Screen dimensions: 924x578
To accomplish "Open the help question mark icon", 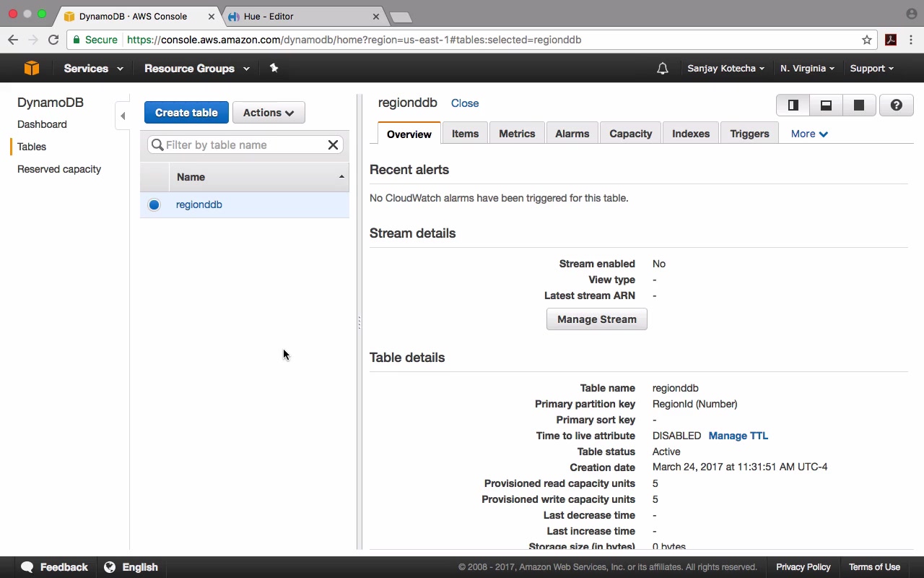I will pyautogui.click(x=897, y=105).
